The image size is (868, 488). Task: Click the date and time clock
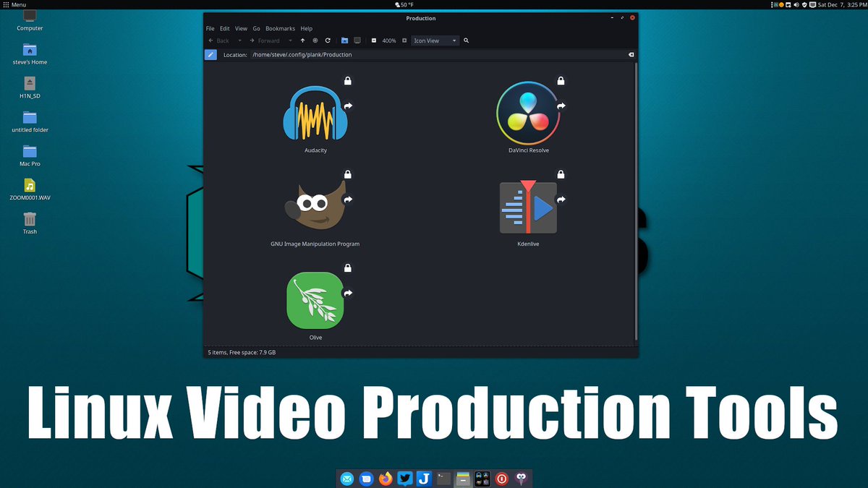coord(841,5)
